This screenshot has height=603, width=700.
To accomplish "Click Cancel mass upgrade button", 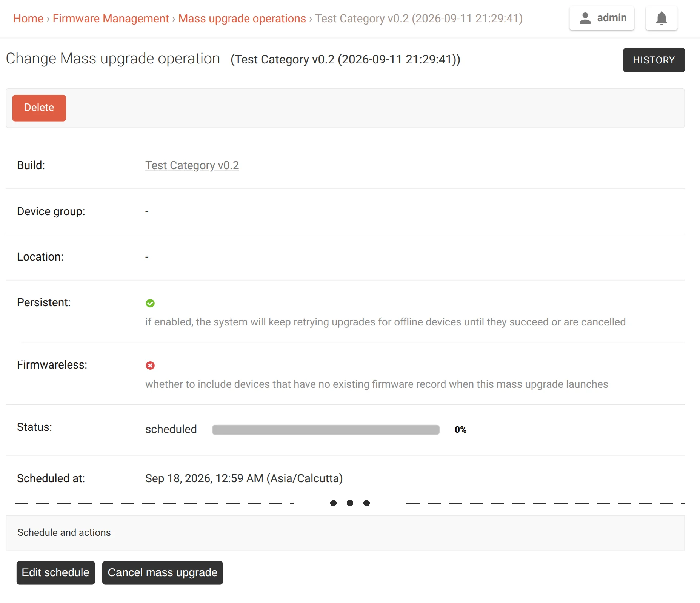I will click(x=163, y=573).
